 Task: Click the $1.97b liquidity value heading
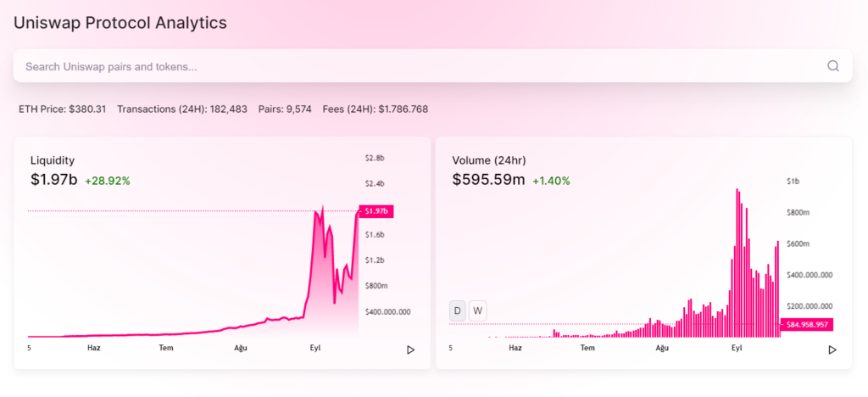53,180
